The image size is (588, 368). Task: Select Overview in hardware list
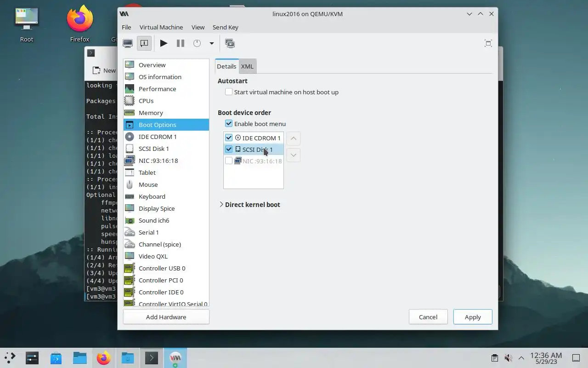[x=166, y=65]
